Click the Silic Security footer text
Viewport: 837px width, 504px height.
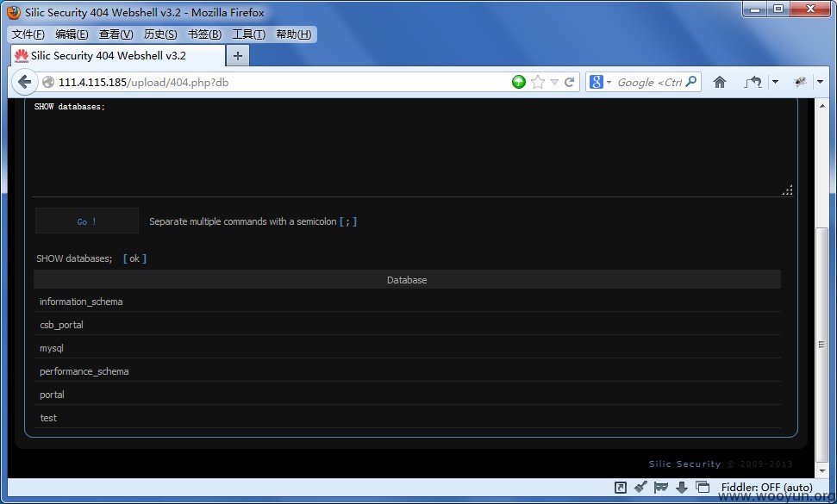tap(684, 464)
